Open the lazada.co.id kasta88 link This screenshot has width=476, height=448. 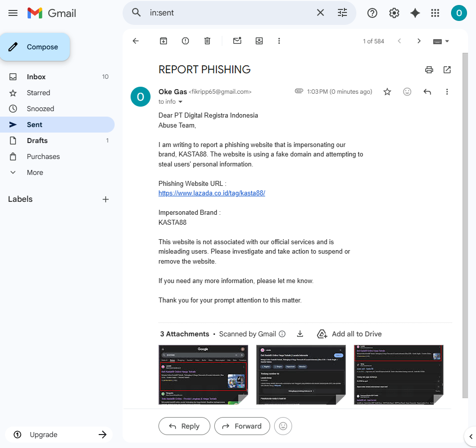point(212,193)
